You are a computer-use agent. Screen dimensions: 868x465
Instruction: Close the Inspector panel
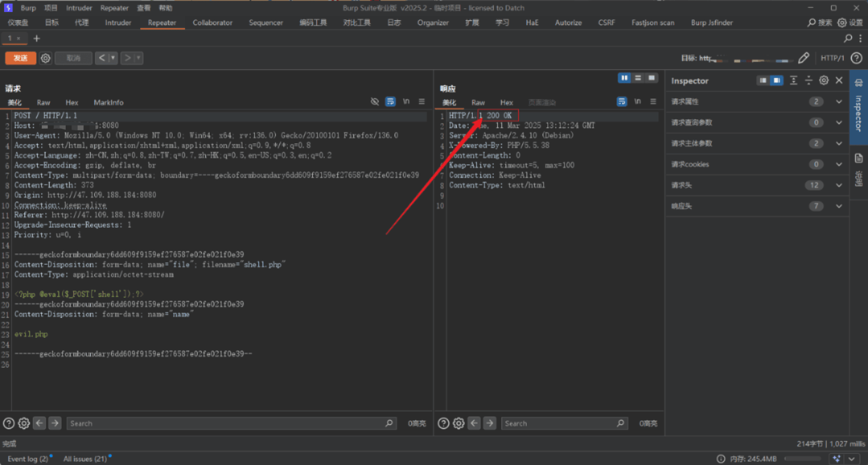[x=839, y=80]
